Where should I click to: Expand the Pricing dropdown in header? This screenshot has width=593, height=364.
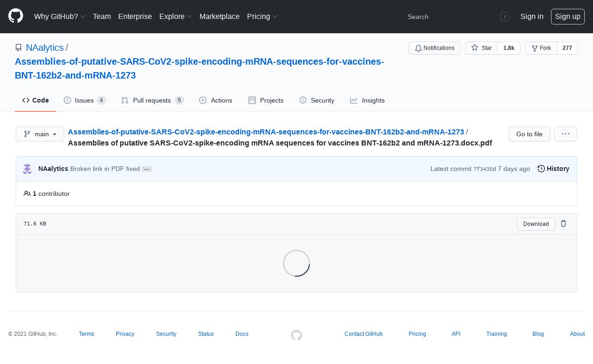click(262, 17)
